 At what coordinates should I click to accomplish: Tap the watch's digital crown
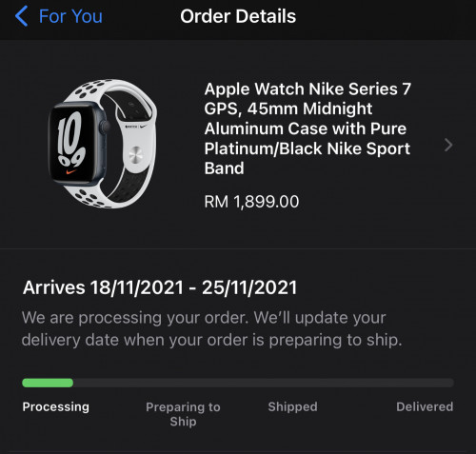pos(105,127)
